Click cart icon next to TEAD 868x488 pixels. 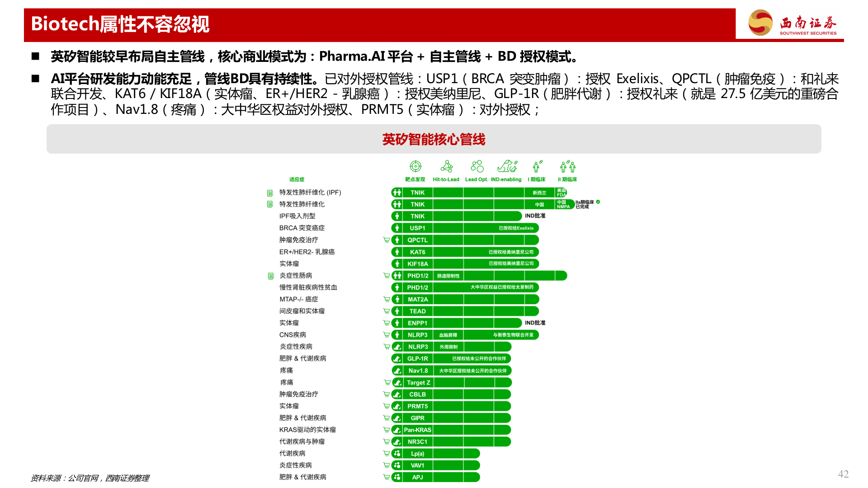(x=386, y=311)
